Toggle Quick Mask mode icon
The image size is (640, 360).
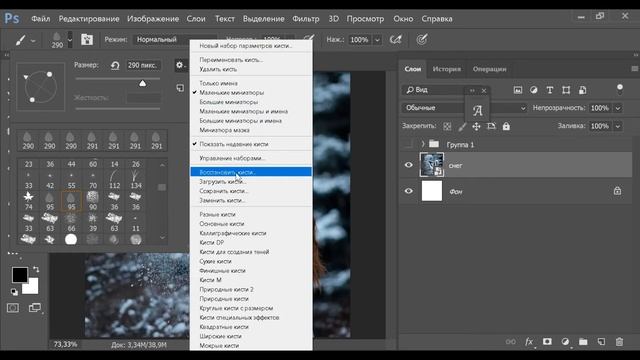pos(13,308)
